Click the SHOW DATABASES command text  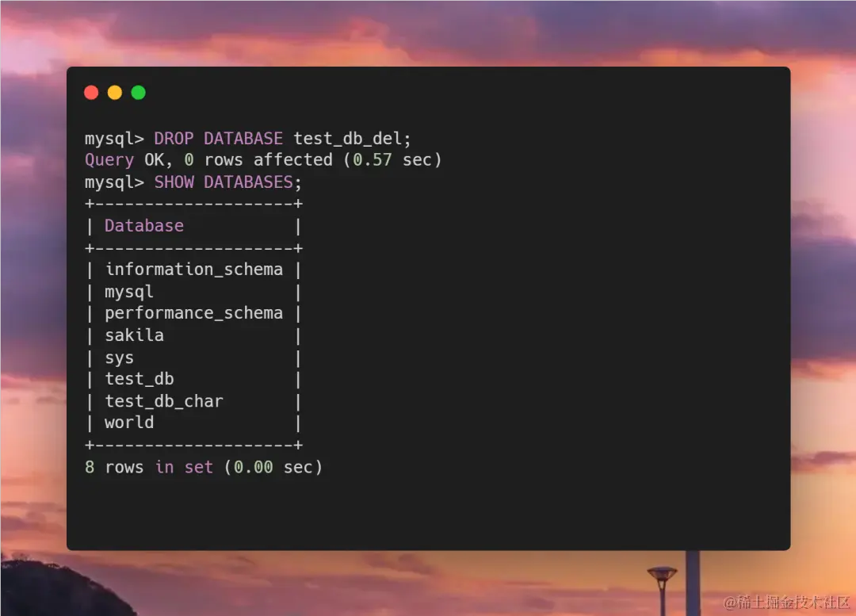(x=224, y=182)
